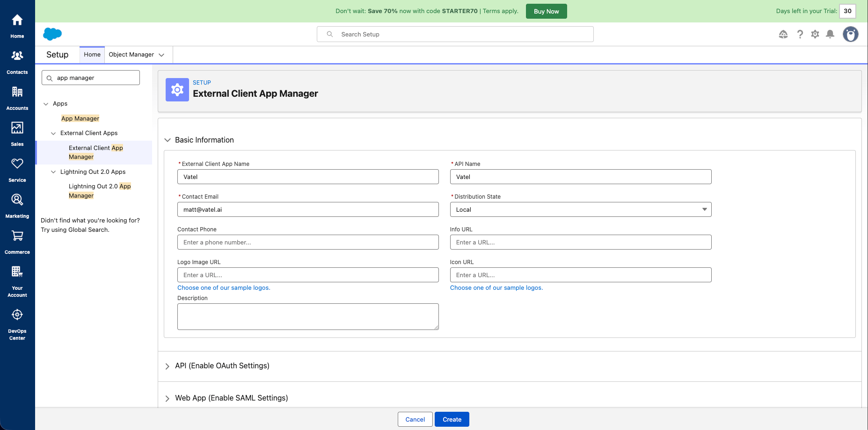Viewport: 868px width, 430px height.
Task: Open App Manager in the setup tree
Action: click(80, 119)
